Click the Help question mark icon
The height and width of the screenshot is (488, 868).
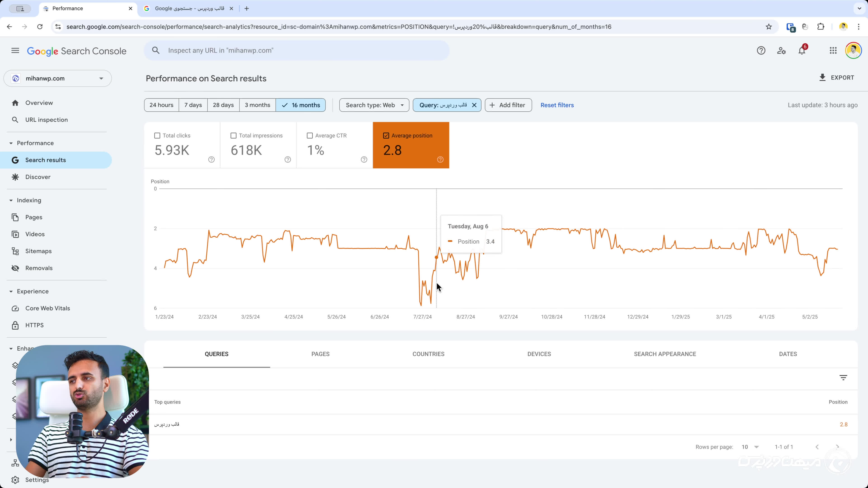coord(761,51)
